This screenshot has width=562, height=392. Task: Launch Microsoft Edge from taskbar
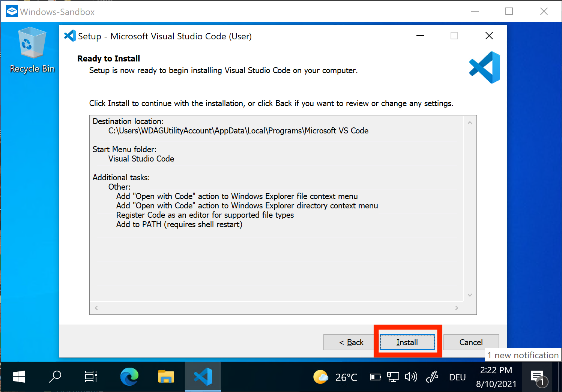pyautogui.click(x=129, y=377)
